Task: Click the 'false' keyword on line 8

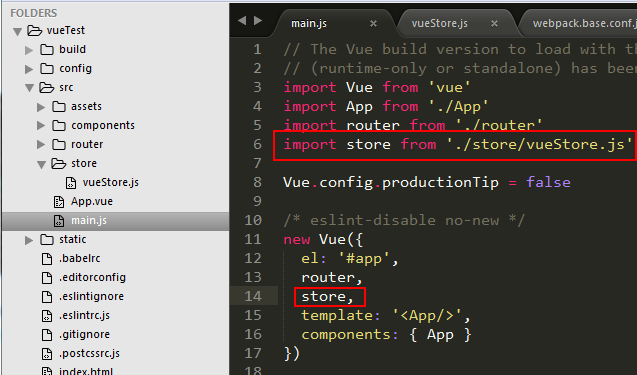Action: pyautogui.click(x=548, y=182)
